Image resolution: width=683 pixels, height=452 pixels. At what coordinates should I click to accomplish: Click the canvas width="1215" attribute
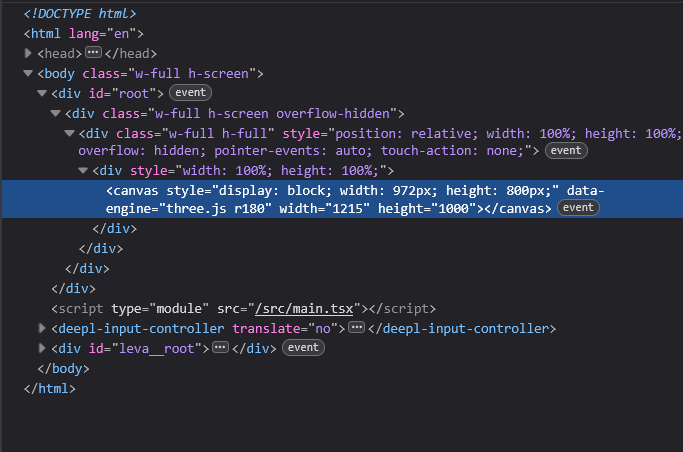(325, 209)
